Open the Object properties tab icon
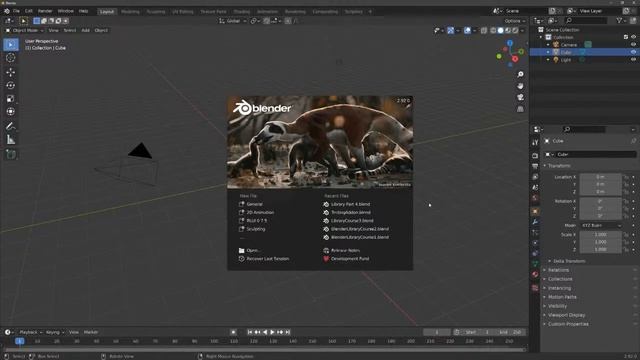The height and width of the screenshot is (360, 640). pyautogui.click(x=535, y=211)
